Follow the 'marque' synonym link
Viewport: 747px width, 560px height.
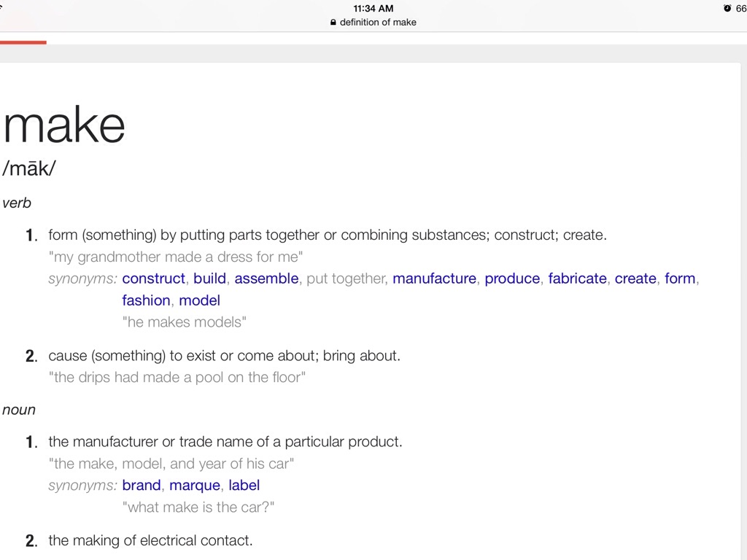(195, 486)
